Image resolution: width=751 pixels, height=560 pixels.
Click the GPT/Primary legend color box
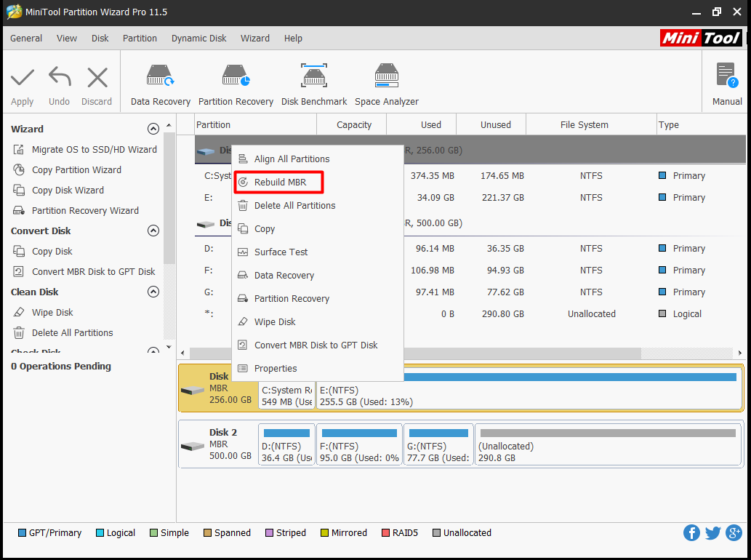tap(22, 533)
